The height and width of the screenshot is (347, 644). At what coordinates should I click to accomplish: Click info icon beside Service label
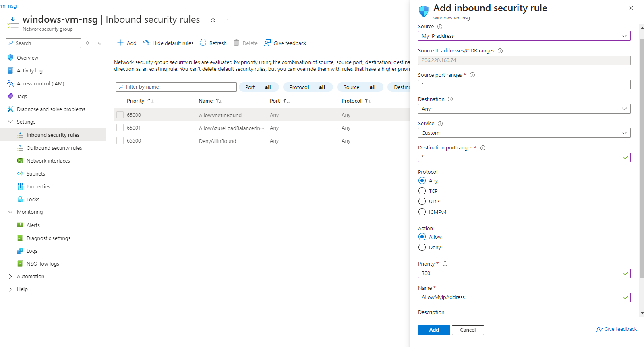point(440,124)
